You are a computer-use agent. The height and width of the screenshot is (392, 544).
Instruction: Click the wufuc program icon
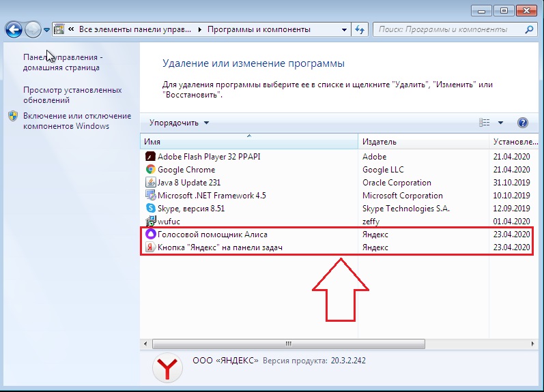pos(151,221)
